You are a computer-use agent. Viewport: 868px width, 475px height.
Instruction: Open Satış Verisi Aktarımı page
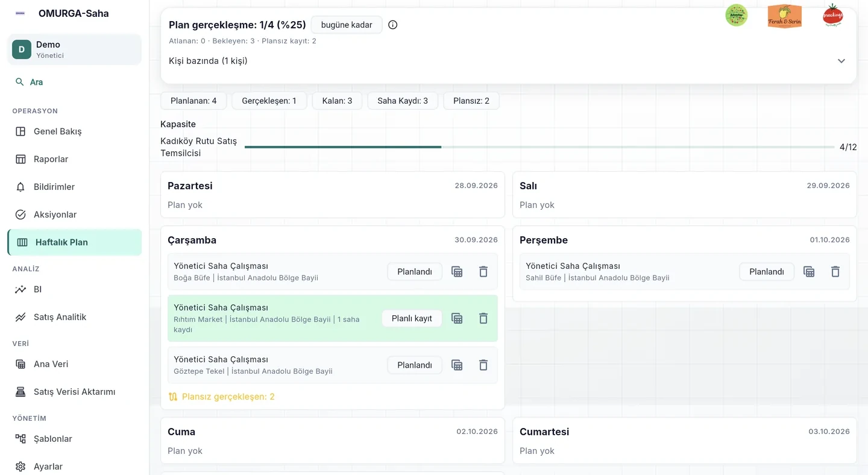pyautogui.click(x=75, y=392)
